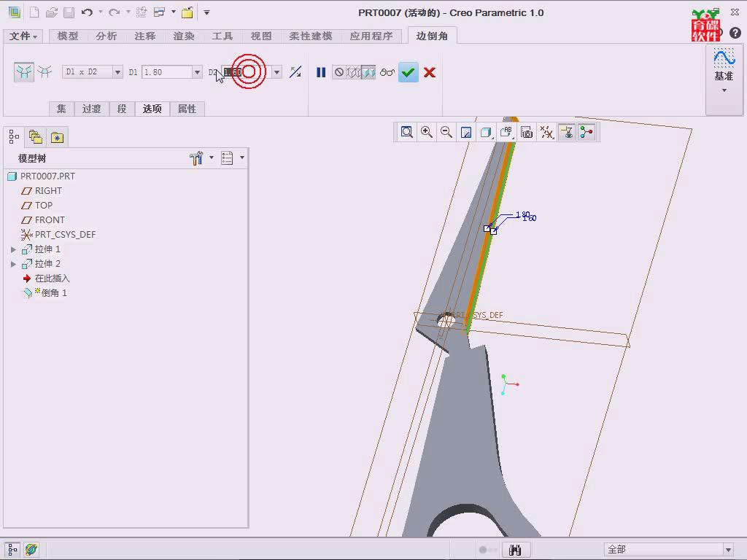The width and height of the screenshot is (747, 560).
Task: Switch to the 视图 tab
Action: tap(260, 36)
